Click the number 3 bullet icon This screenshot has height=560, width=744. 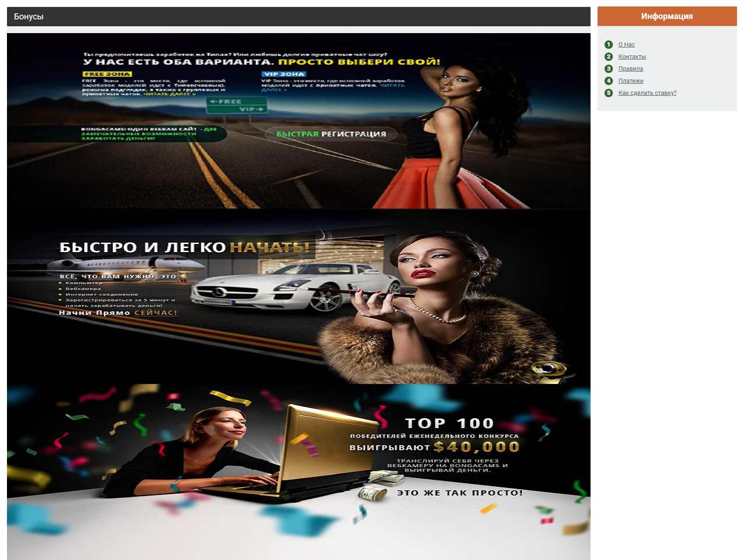click(x=609, y=69)
